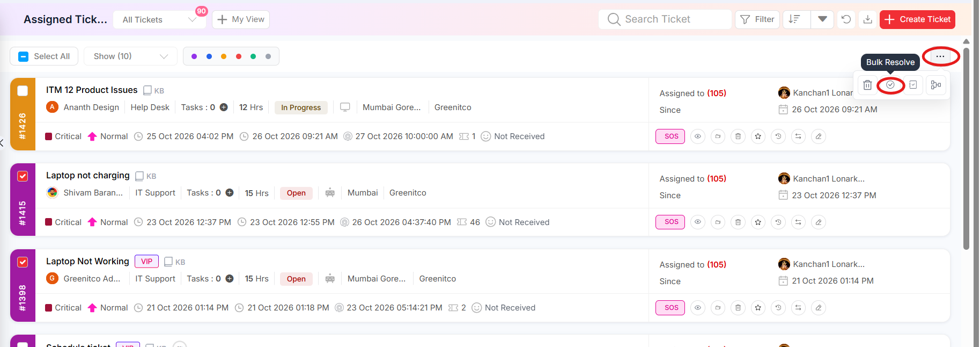Click the bulk merge hierarchy icon in popup

pos(936,85)
